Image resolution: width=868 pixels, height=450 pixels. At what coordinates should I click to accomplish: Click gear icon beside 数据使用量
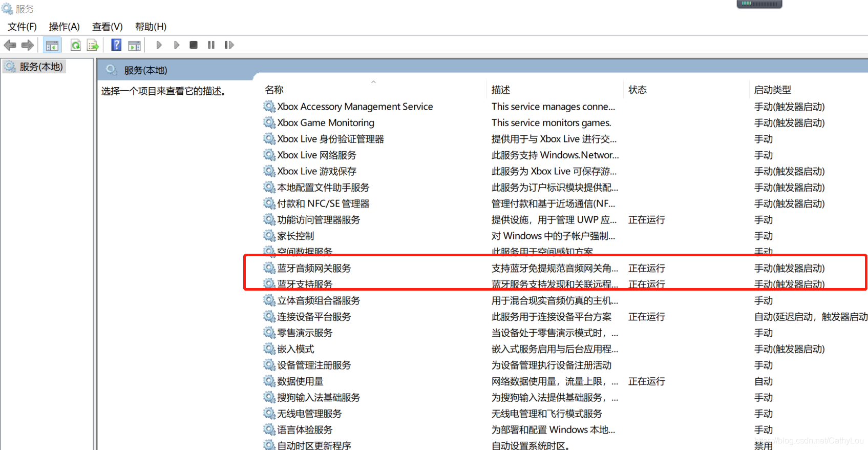[x=269, y=381]
